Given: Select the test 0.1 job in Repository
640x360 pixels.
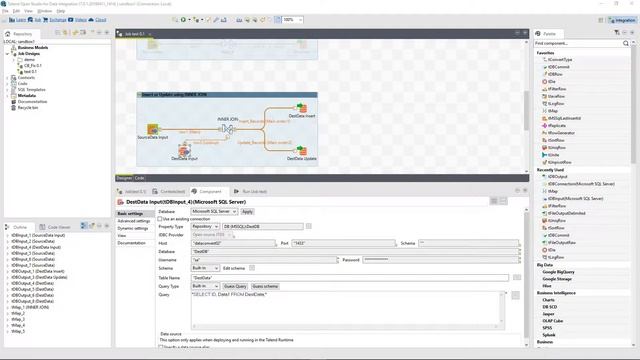Looking at the screenshot, I should click(27, 71).
